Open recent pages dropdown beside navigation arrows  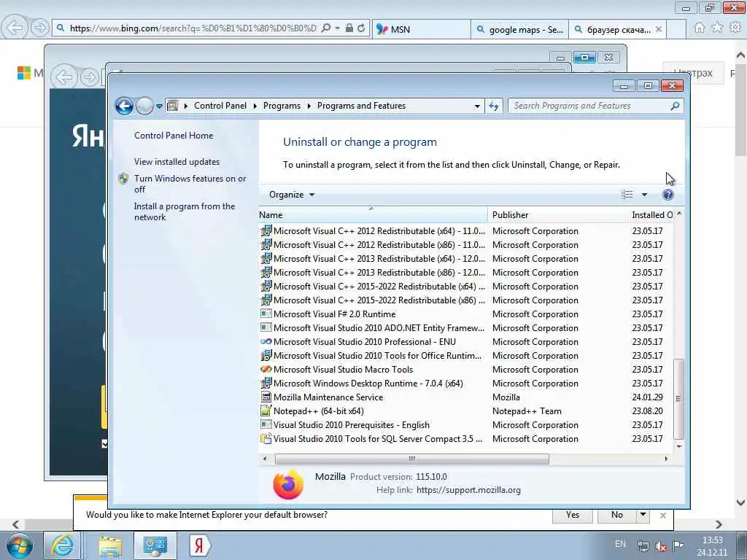click(x=159, y=106)
